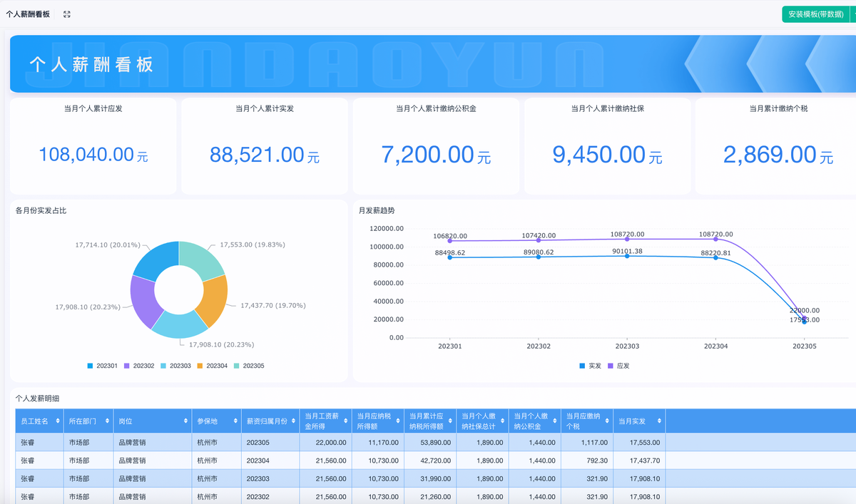Image resolution: width=856 pixels, height=504 pixels.
Task: Hide 202304 series via pie legend
Action: (212, 366)
